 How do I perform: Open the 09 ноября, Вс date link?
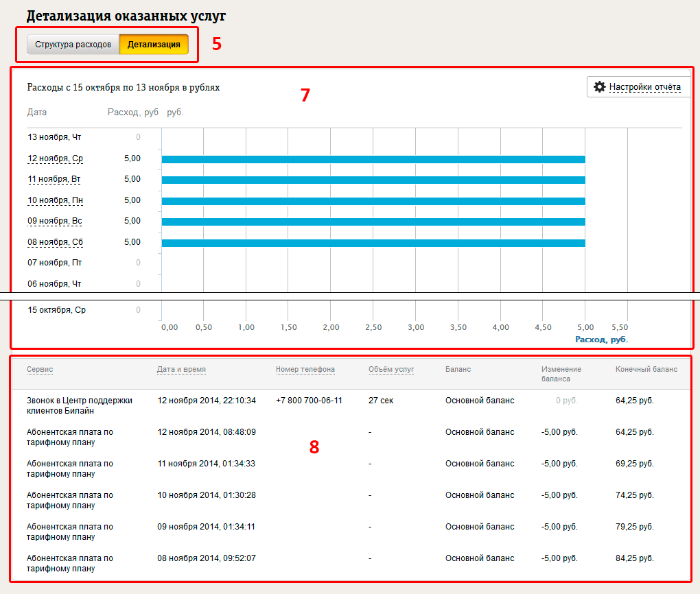pyautogui.click(x=55, y=222)
